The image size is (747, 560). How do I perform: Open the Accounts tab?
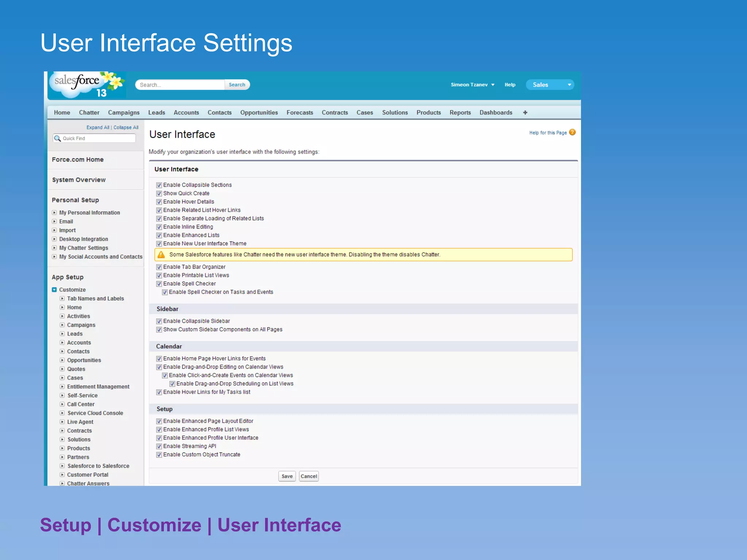click(x=186, y=113)
